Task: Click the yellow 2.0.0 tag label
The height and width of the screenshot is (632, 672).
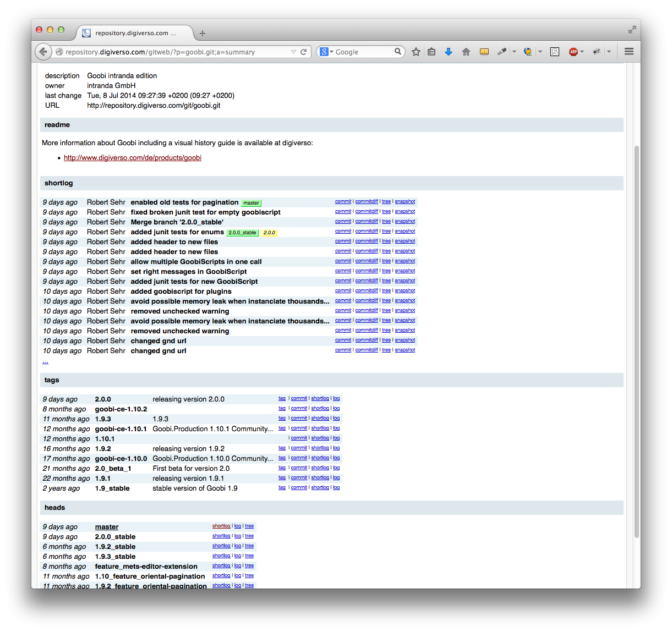Action: pos(269,233)
